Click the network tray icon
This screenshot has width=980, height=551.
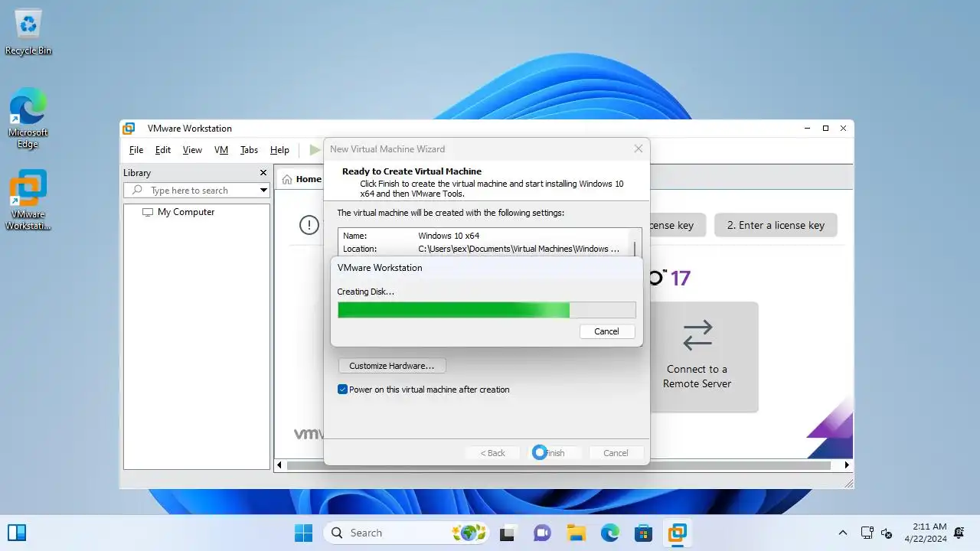coord(867,533)
